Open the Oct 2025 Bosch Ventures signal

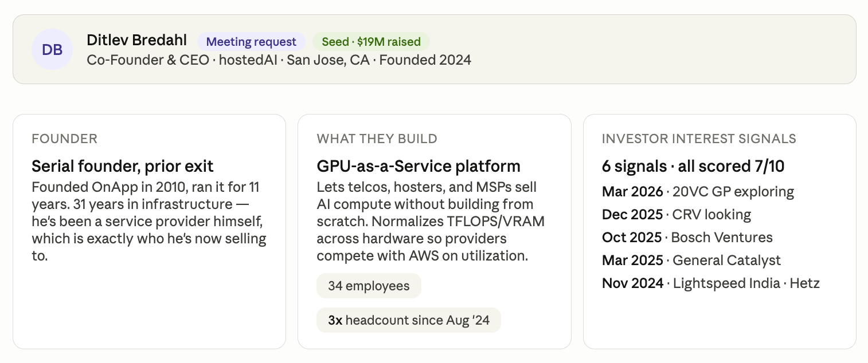point(687,238)
